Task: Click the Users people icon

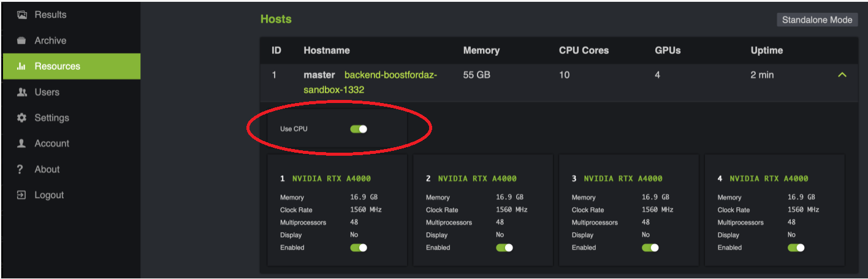Action: 22,92
